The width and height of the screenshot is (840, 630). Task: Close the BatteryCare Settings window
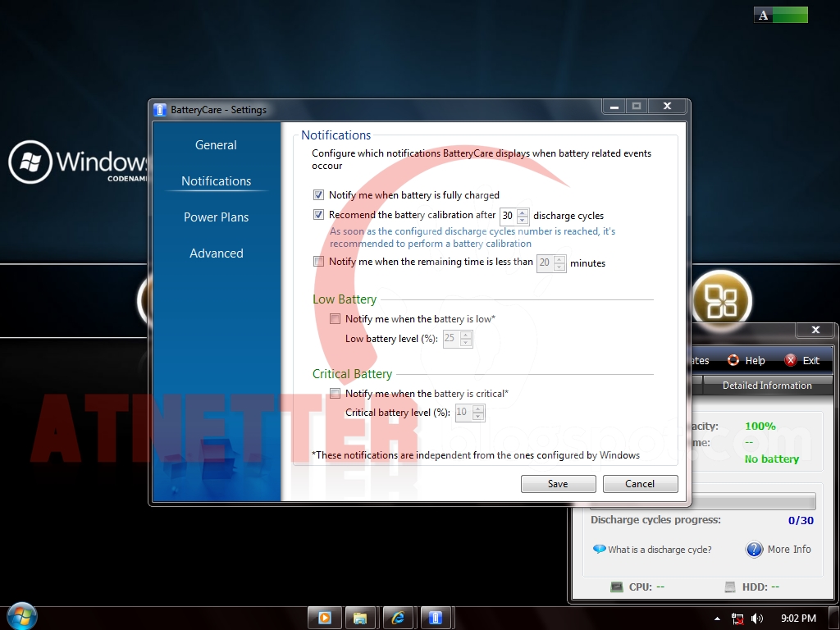click(x=667, y=107)
